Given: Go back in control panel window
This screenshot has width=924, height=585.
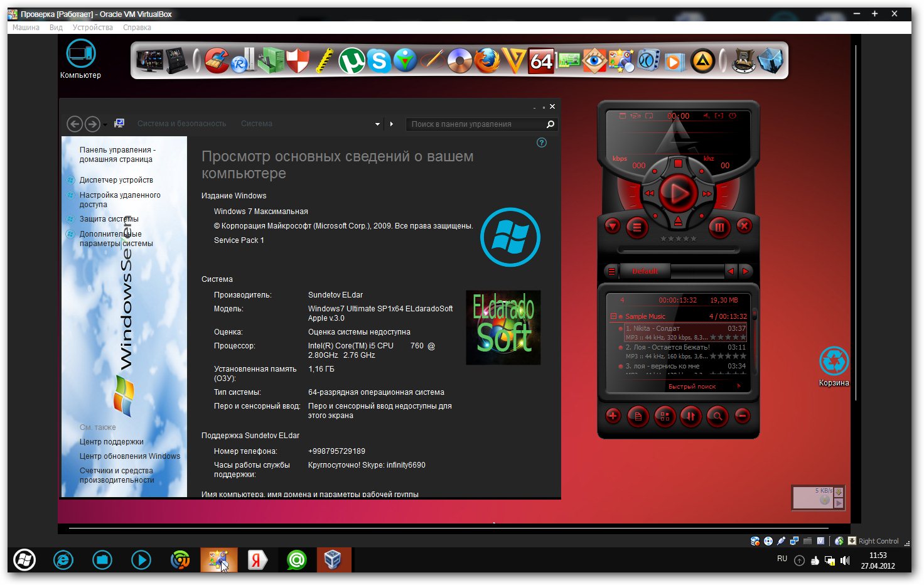Looking at the screenshot, I should (74, 124).
